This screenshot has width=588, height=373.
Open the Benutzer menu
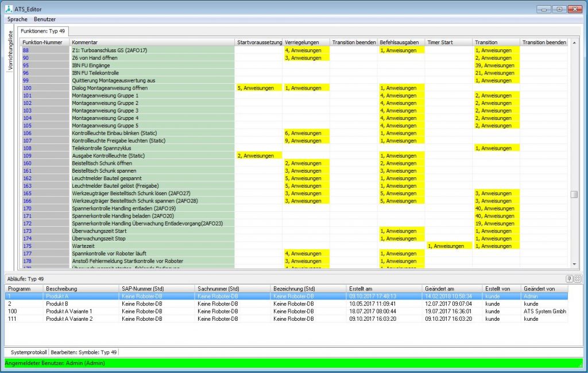45,19
